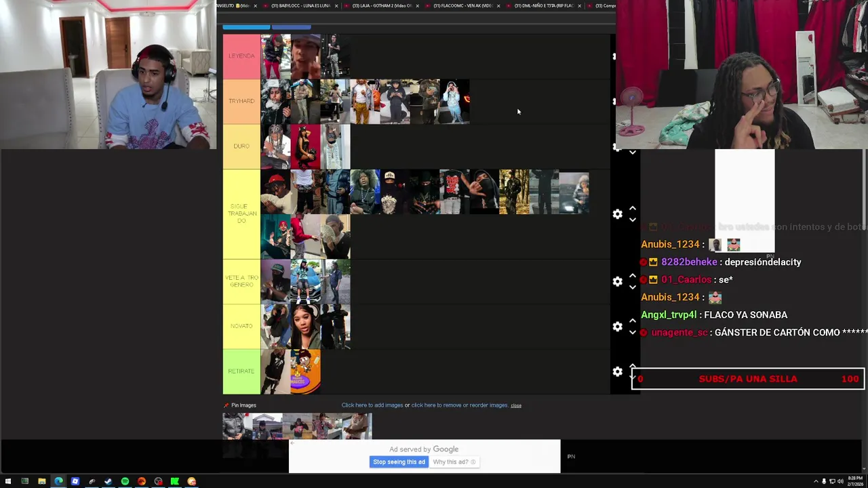The width and height of the screenshot is (868, 488).
Task: Click 'Why this ad?' link
Action: [454, 462]
